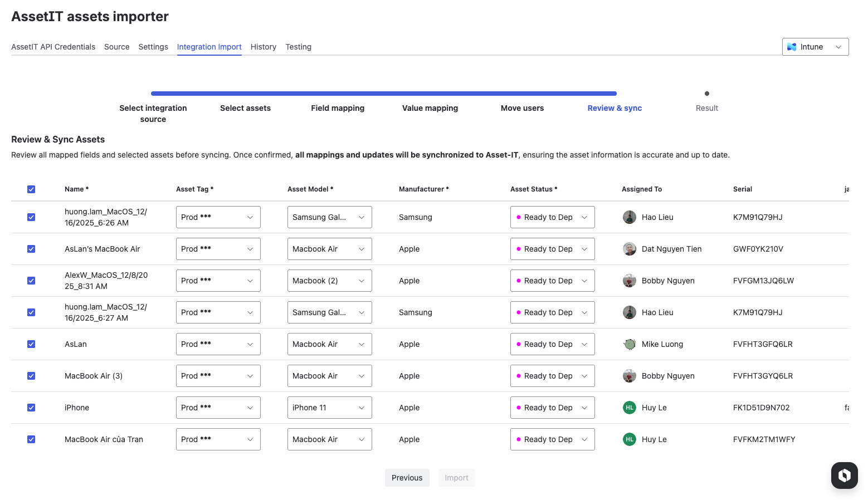Click the Result step dot
Image resolution: width=868 pixels, height=500 pixels.
click(x=707, y=94)
